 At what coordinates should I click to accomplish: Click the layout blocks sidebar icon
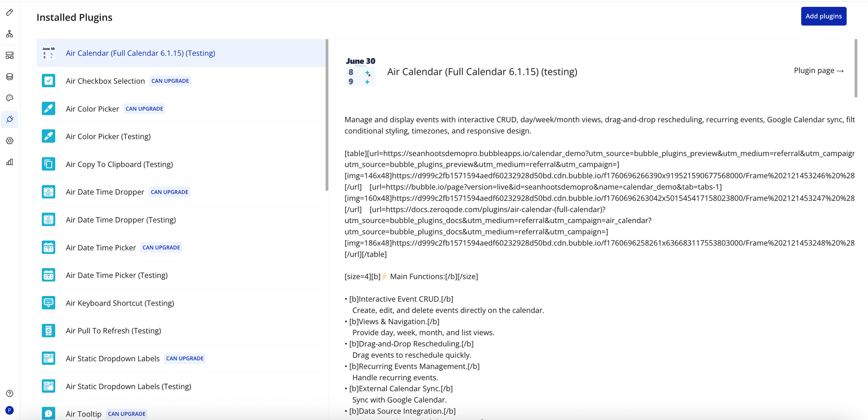pos(10,55)
